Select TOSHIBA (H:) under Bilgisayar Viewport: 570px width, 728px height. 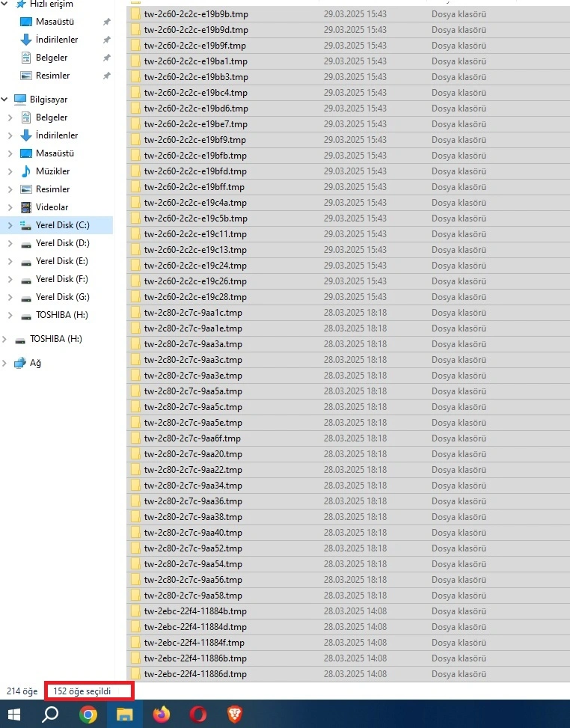click(62, 315)
